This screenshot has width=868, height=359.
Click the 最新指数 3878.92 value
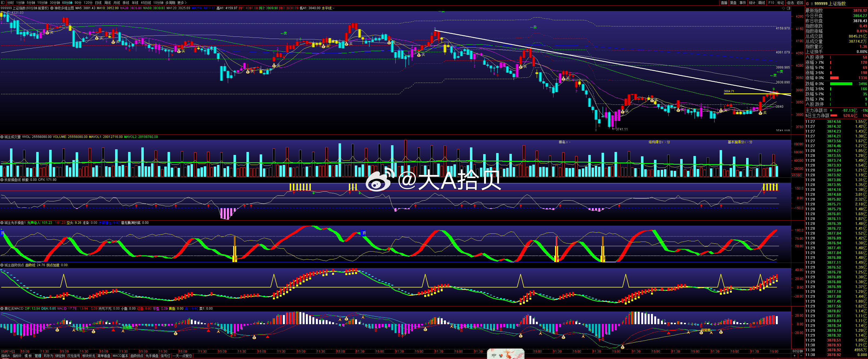(x=860, y=11)
